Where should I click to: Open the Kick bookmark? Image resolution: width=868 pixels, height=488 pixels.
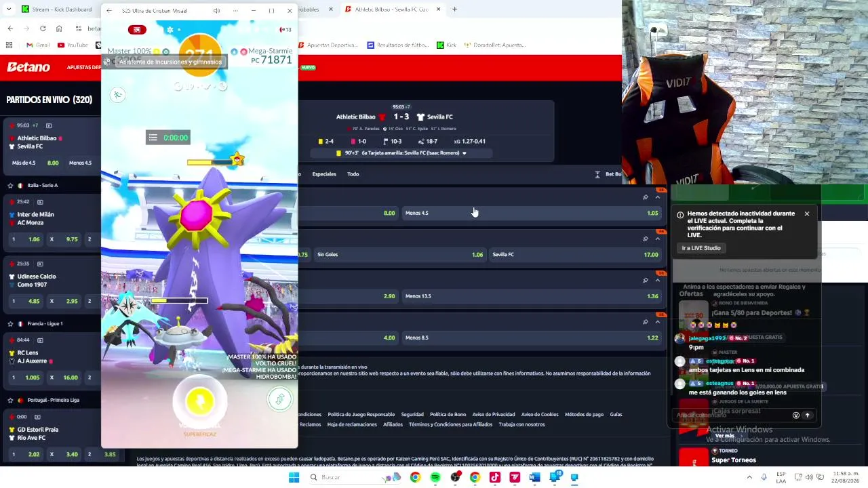pyautogui.click(x=447, y=45)
